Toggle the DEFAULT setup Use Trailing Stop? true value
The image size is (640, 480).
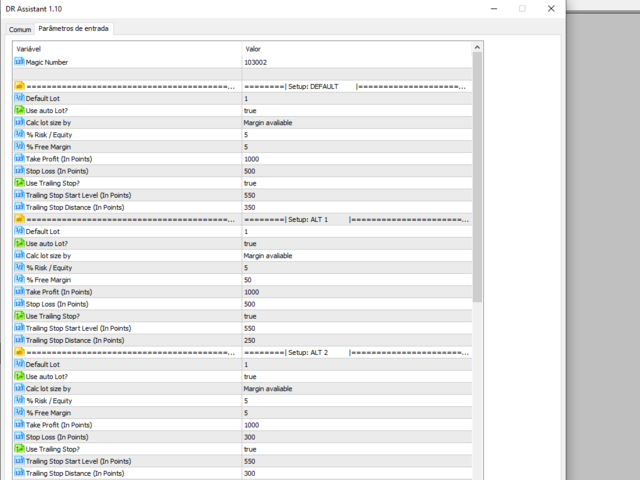(357, 183)
